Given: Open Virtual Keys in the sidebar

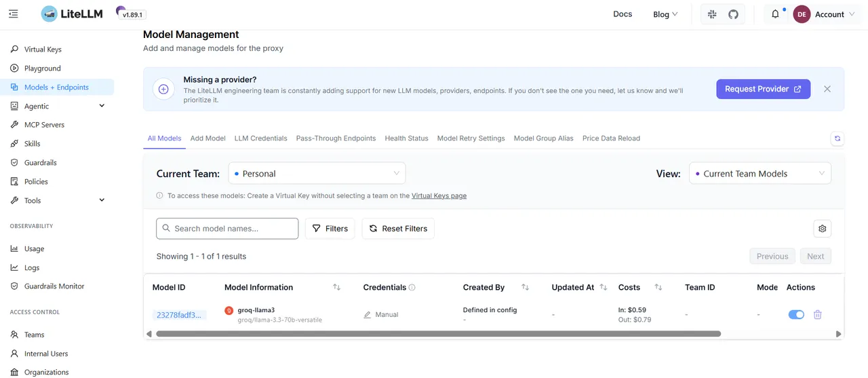Looking at the screenshot, I should (43, 50).
